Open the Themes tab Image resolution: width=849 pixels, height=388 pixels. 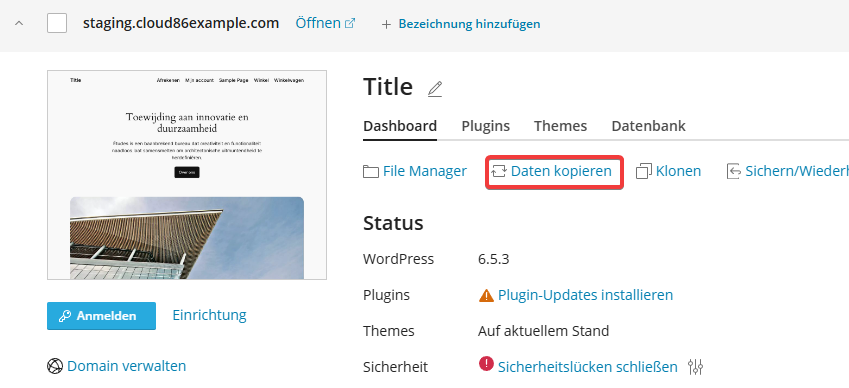click(560, 126)
